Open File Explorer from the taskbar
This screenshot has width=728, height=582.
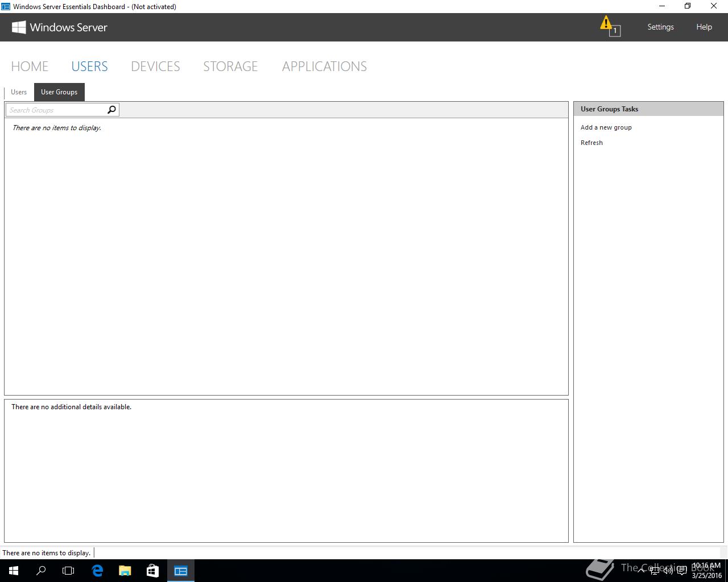(x=125, y=571)
